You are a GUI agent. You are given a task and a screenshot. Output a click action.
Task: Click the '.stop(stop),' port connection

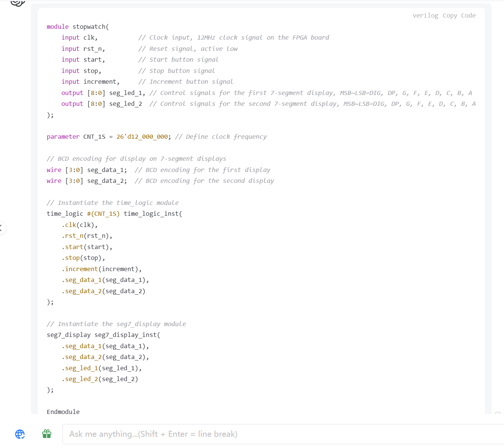[83, 258]
